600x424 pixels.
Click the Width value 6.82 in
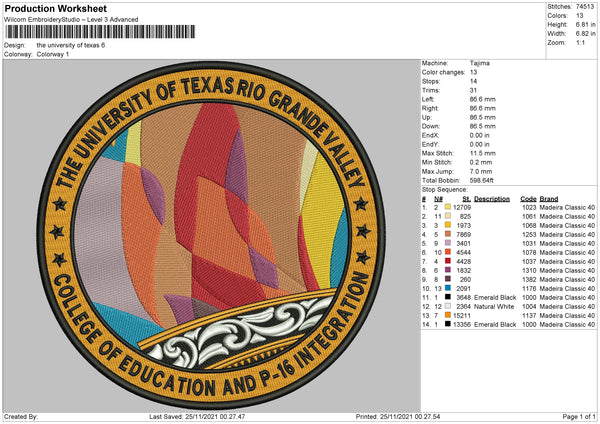[x=585, y=34]
